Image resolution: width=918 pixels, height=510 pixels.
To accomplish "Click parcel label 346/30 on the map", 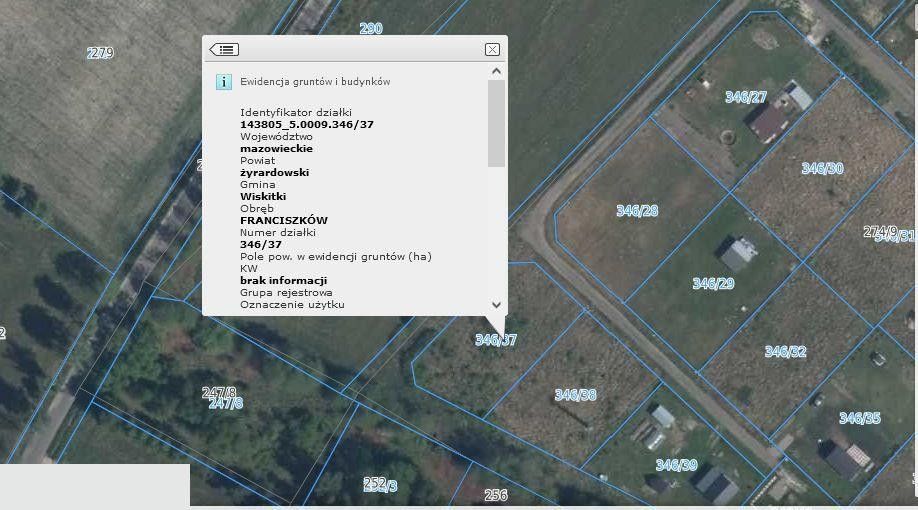I will coord(822,168).
